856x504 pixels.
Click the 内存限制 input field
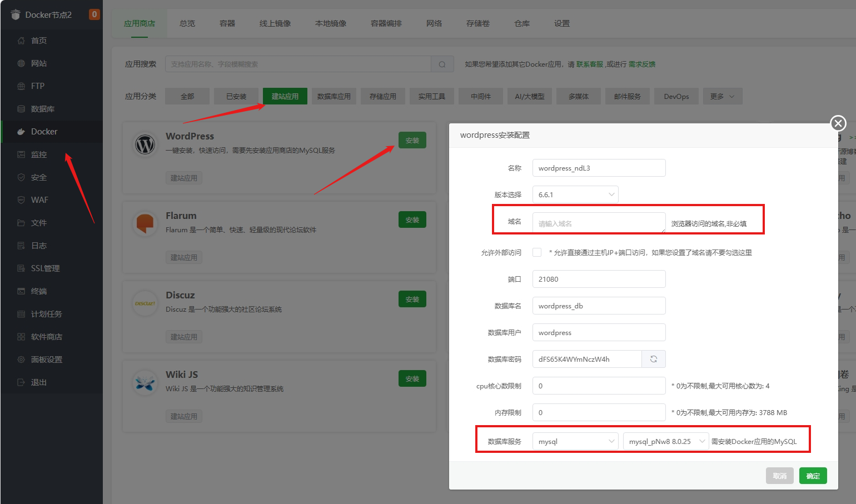pyautogui.click(x=599, y=412)
